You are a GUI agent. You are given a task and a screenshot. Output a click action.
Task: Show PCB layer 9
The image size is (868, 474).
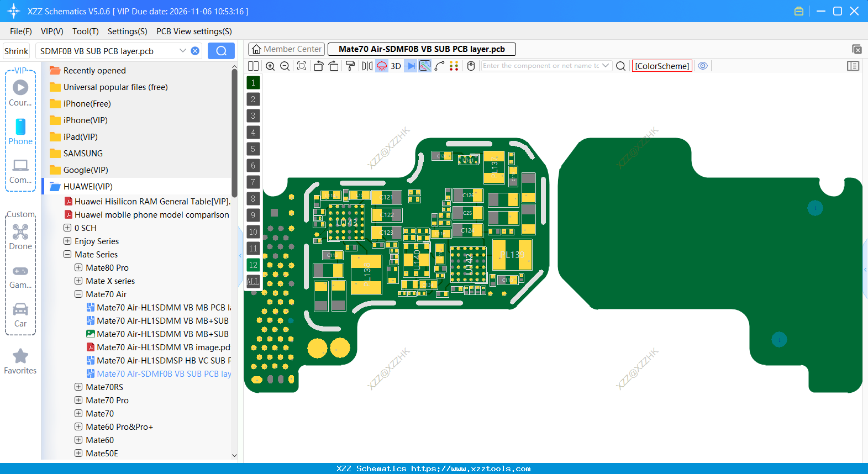click(x=253, y=215)
